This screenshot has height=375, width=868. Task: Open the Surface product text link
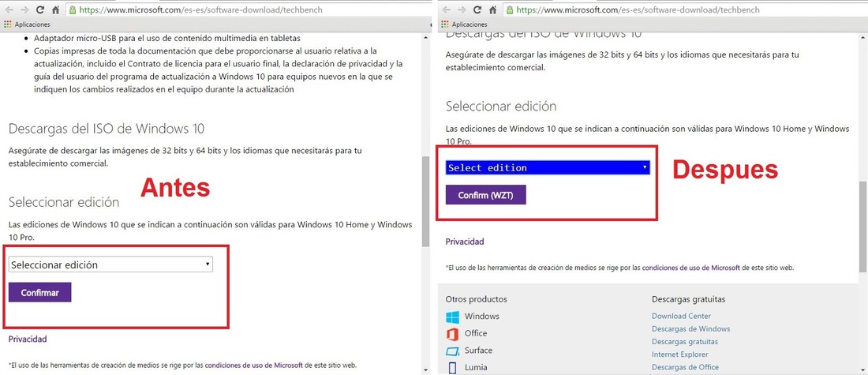pos(478,351)
